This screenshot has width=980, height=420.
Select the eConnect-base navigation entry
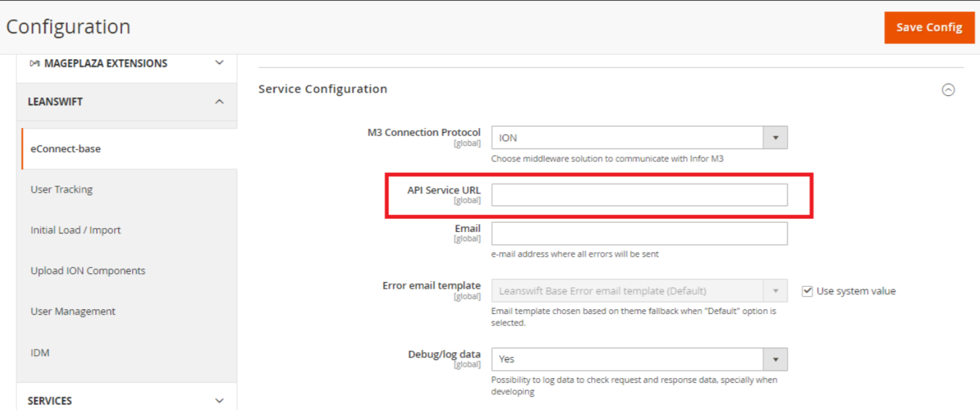coord(65,149)
